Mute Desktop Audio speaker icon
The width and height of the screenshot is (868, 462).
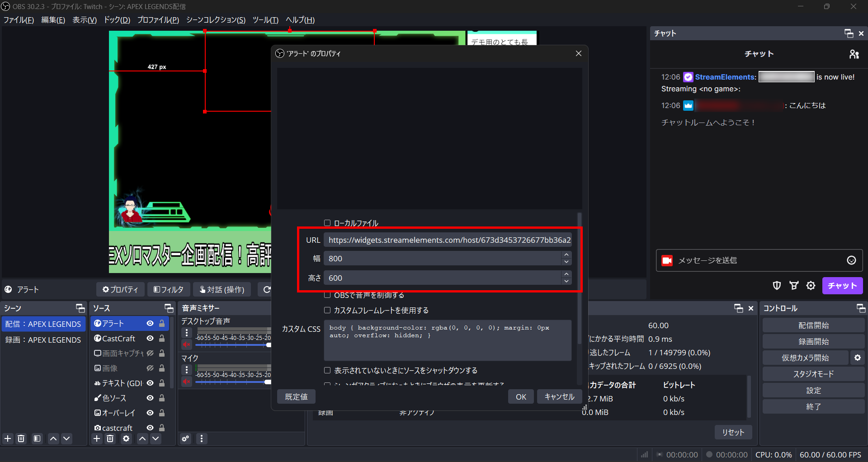point(186,344)
